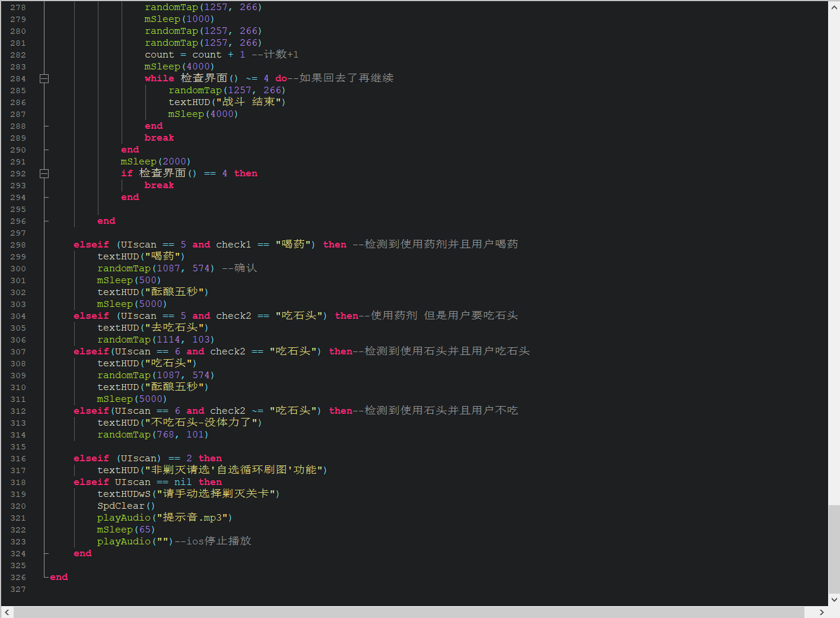Collapse the fold at line 292 if block
The image size is (840, 618).
(44, 173)
